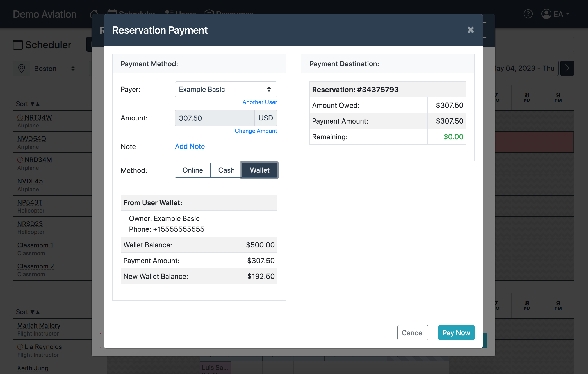
Task: Select Wallet payment method
Action: [259, 170]
